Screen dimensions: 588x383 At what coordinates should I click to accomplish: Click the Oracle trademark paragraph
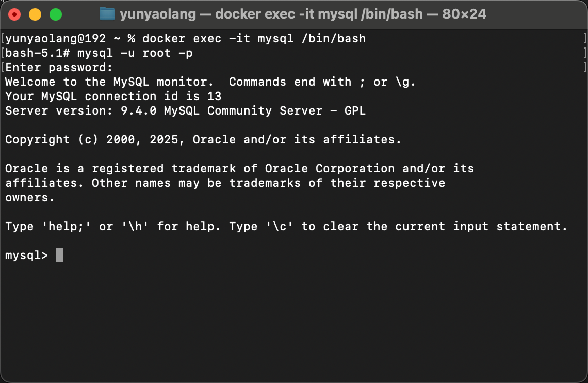(x=237, y=168)
